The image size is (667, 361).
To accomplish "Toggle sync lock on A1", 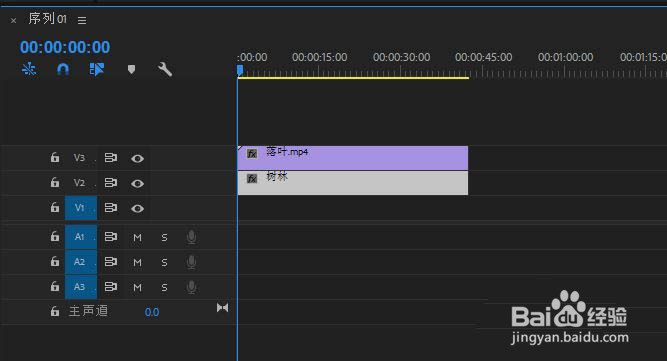I will coord(111,236).
